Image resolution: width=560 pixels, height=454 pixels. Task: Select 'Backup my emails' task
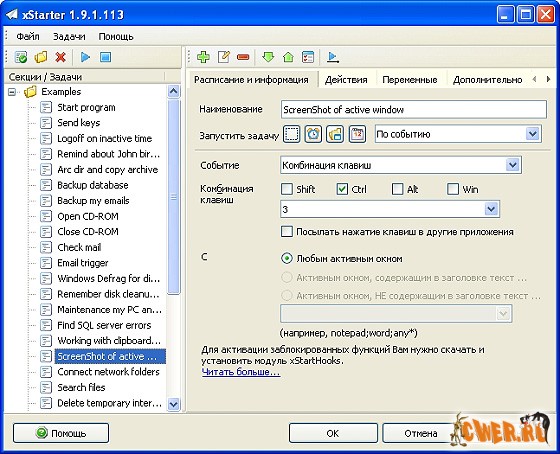pyautogui.click(x=93, y=200)
